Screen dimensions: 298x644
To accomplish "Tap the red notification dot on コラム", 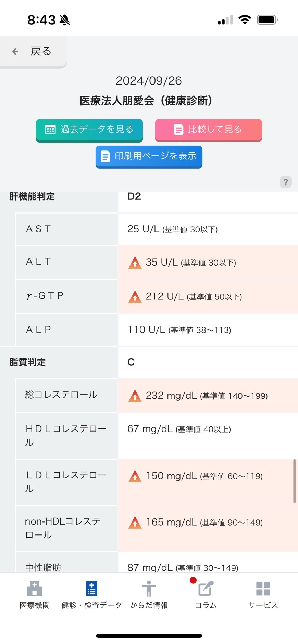I will (x=193, y=580).
